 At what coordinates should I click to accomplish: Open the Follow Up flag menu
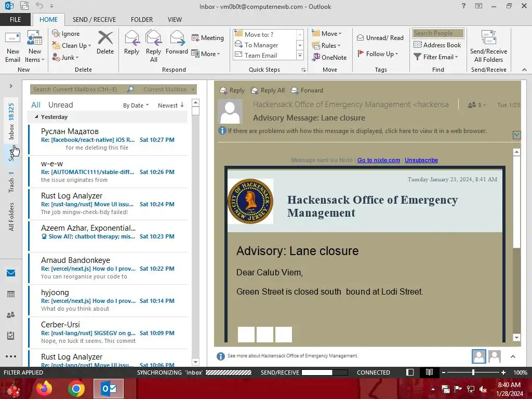378,54
